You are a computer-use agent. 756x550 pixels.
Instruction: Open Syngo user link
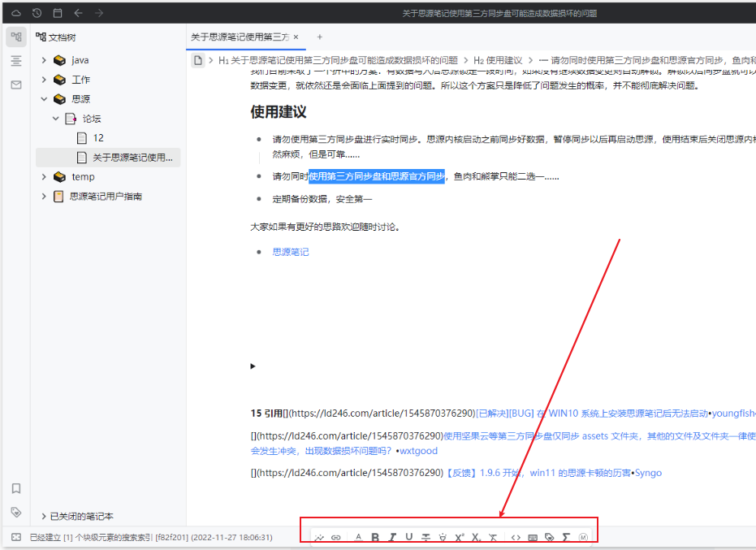click(x=648, y=473)
